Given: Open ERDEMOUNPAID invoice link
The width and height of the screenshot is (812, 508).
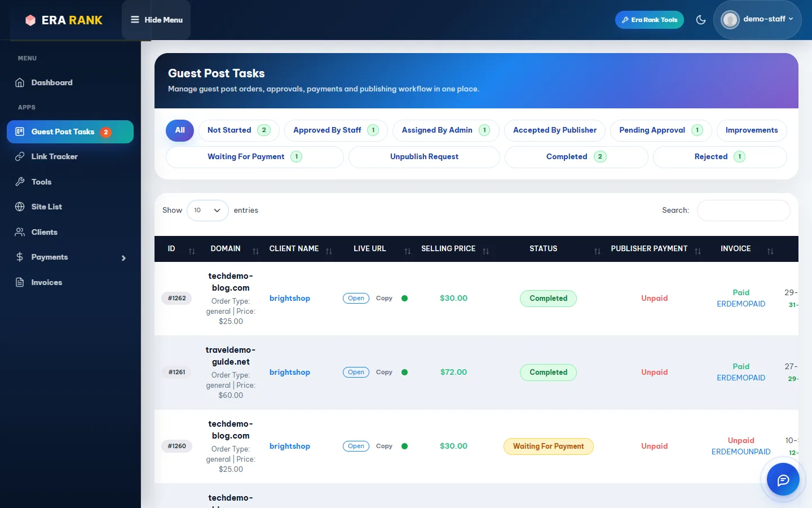Looking at the screenshot, I should point(741,452).
